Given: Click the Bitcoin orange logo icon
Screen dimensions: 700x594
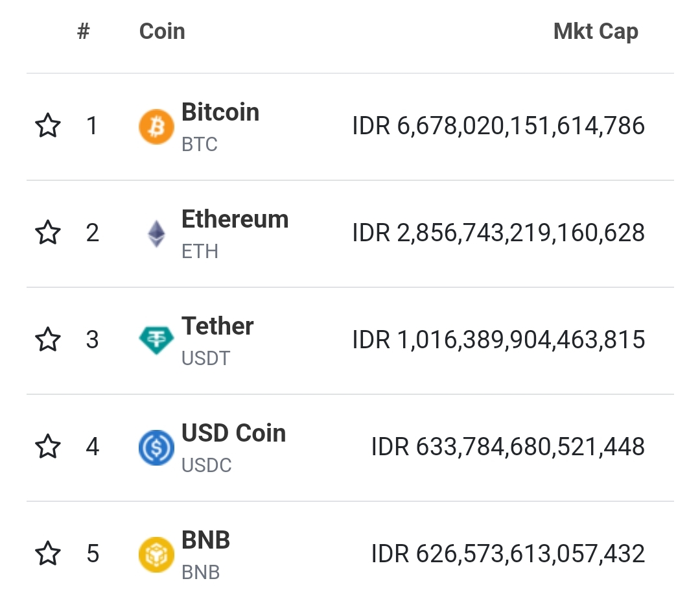Looking at the screenshot, I should tap(156, 126).
